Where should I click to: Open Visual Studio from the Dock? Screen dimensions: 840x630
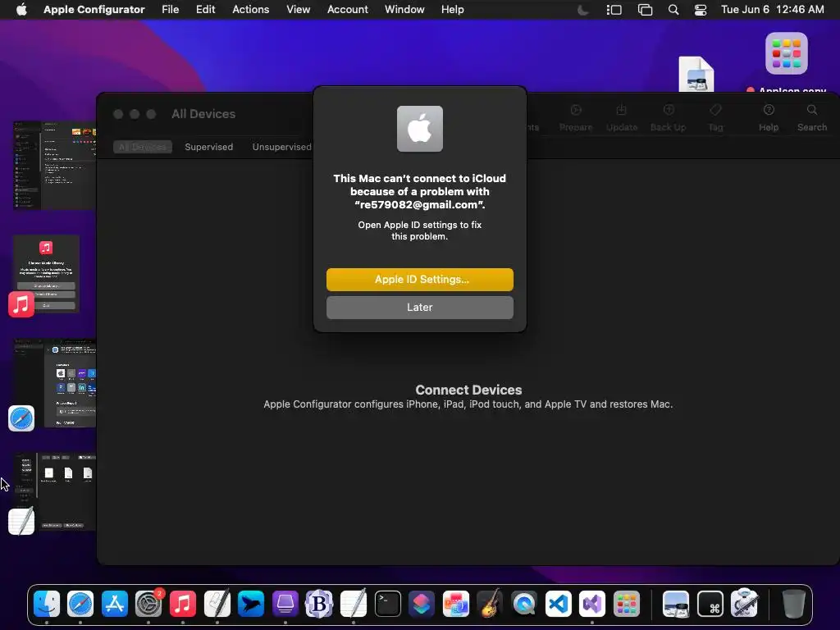coord(592,605)
